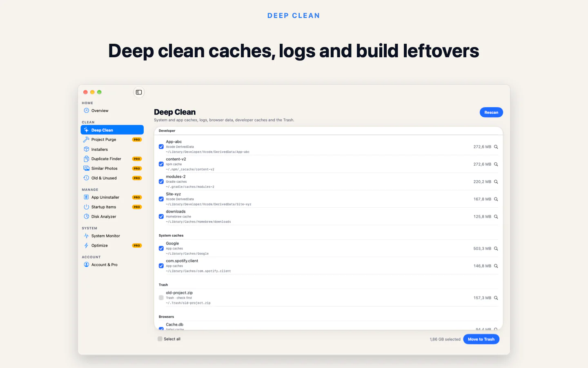Image resolution: width=588 pixels, height=368 pixels.
Task: Open System Monitor pulse icon
Action: pyautogui.click(x=87, y=236)
